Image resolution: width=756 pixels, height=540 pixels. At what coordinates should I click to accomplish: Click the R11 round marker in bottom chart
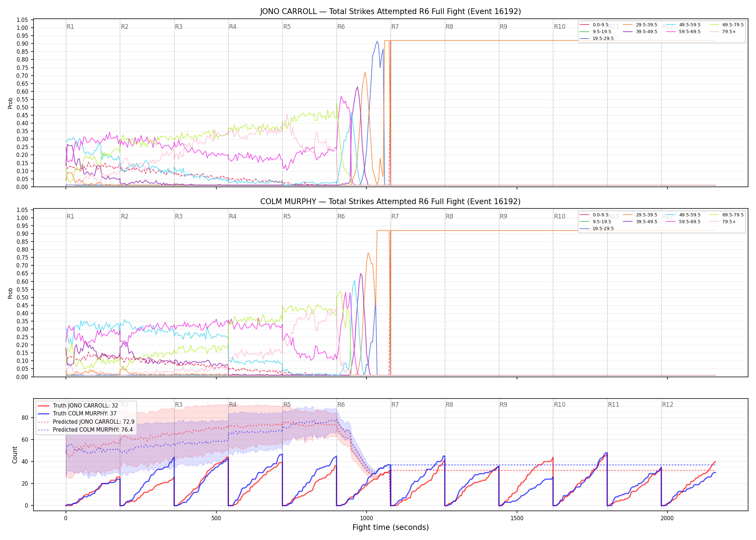click(613, 405)
